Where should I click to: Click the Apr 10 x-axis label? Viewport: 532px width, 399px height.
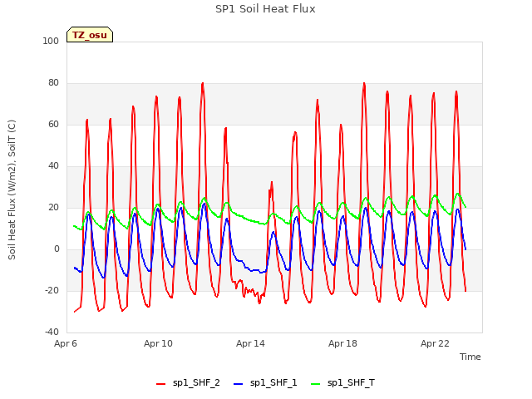(158, 343)
